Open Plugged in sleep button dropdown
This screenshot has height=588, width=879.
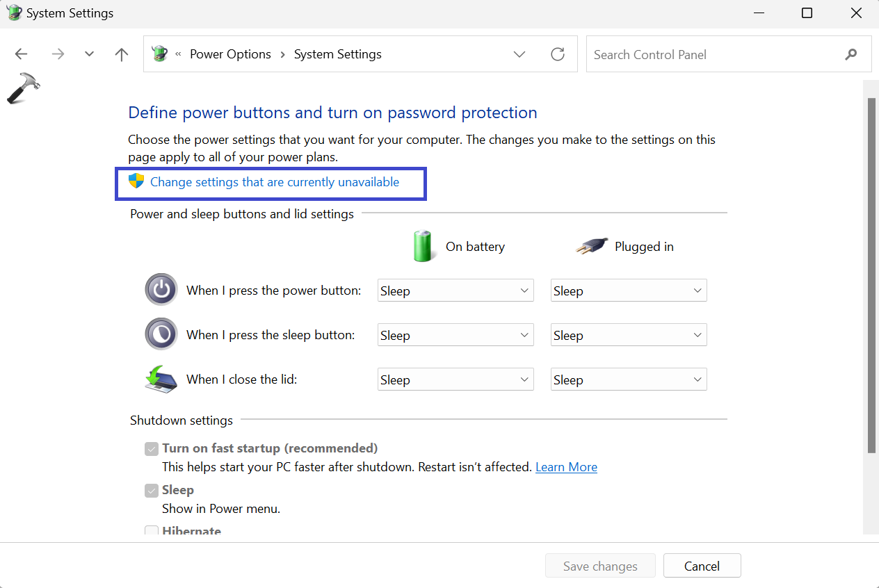coord(629,335)
